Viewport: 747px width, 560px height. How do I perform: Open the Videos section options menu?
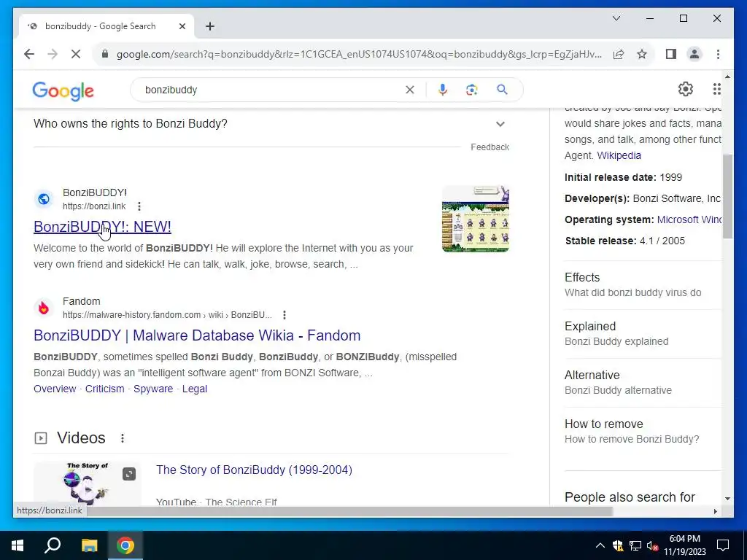[x=123, y=438]
